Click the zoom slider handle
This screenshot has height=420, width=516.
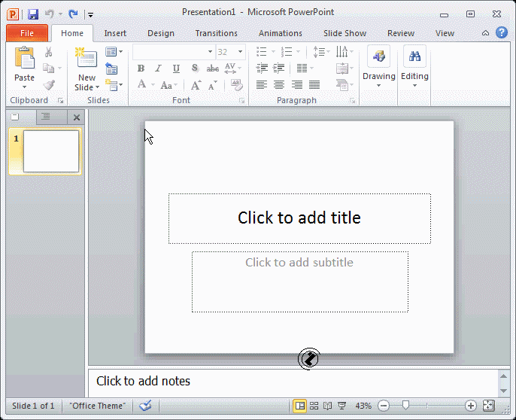click(405, 406)
